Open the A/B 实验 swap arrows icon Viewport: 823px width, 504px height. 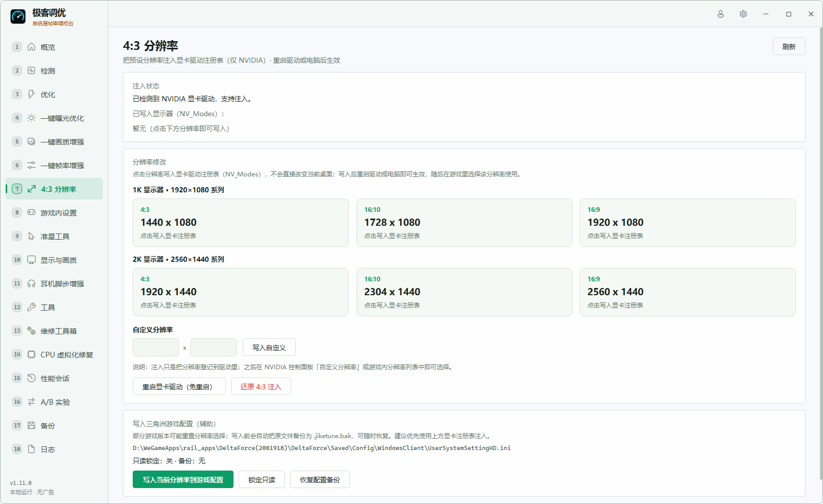click(x=31, y=402)
